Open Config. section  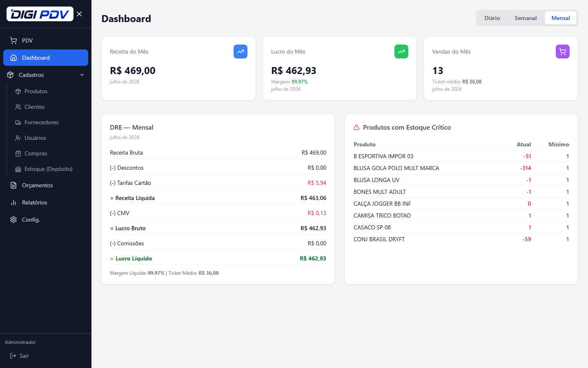31,220
